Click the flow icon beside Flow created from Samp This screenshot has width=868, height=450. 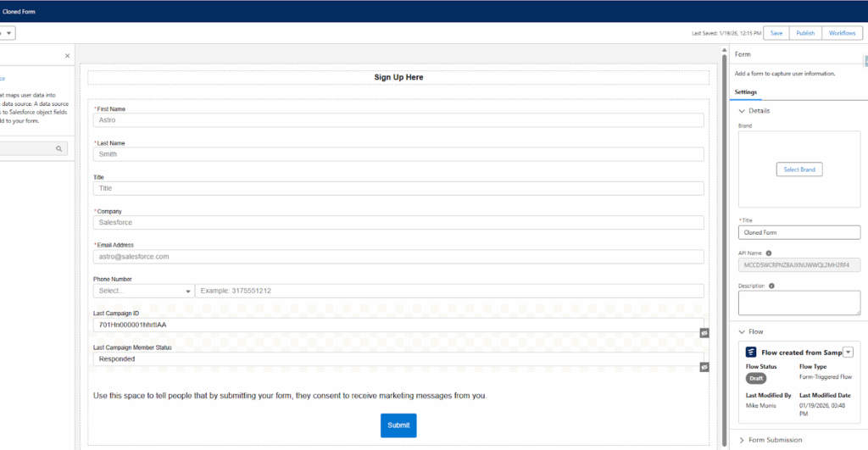tap(751, 352)
